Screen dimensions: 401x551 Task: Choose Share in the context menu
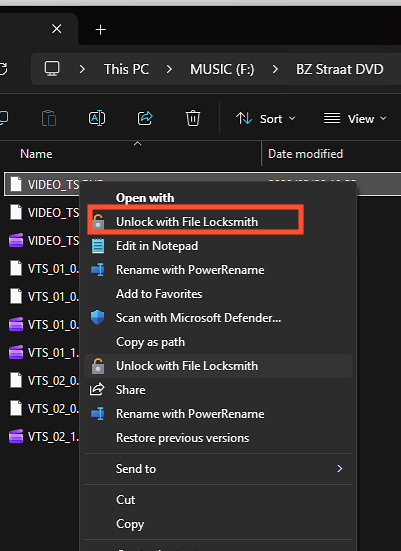point(218,390)
